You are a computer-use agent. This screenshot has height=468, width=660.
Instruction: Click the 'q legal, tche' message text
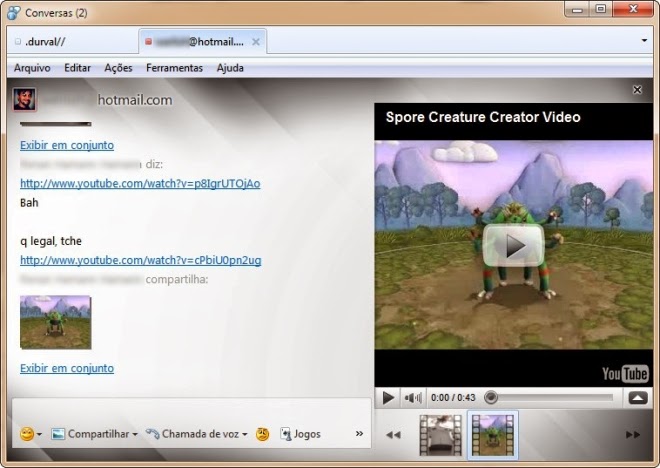pos(51,241)
